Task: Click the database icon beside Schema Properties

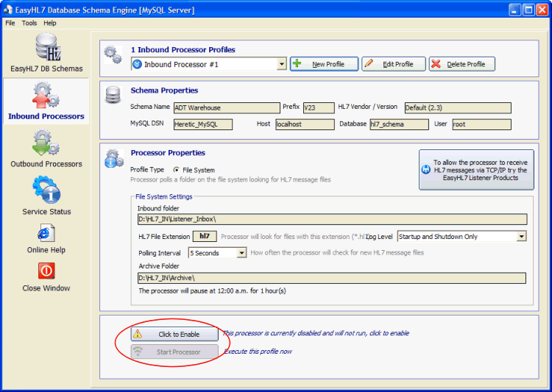Action: tap(113, 95)
